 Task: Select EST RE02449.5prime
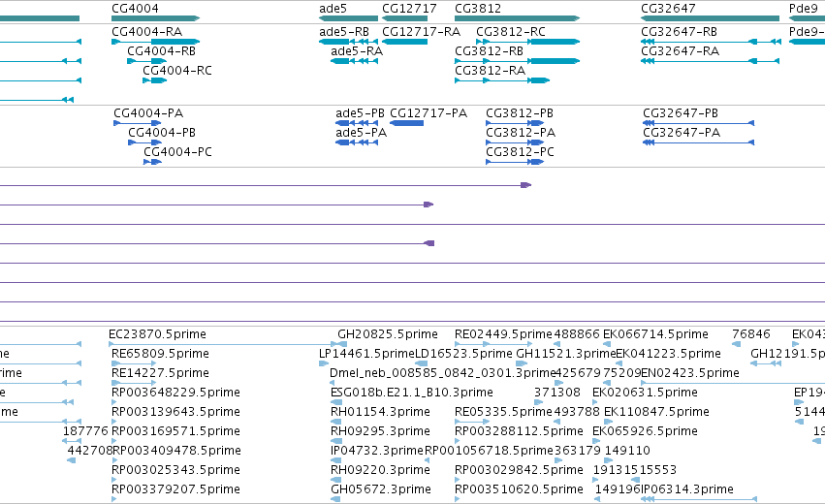[503, 334]
